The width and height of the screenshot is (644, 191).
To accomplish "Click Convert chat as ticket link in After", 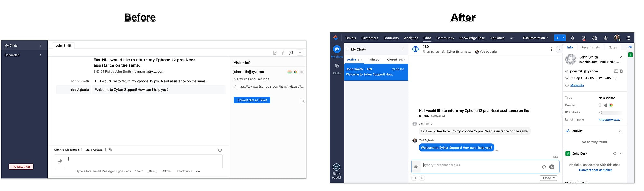I will click(595, 170).
